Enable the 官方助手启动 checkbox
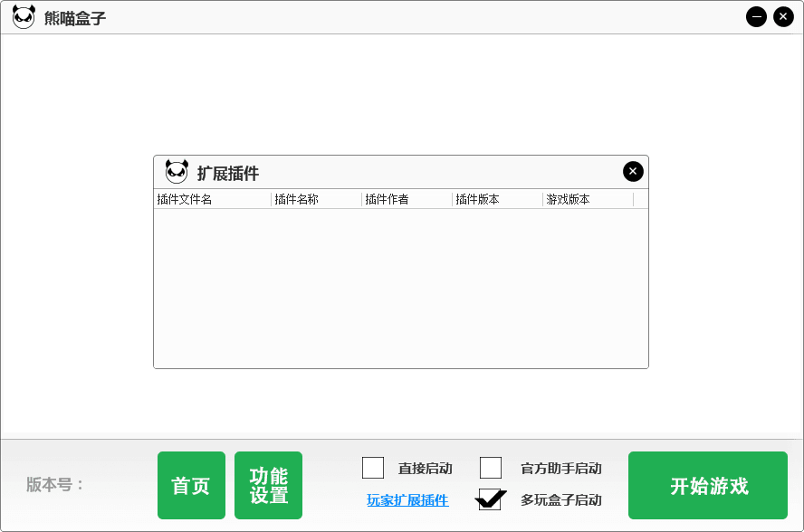The image size is (804, 532). [490, 468]
